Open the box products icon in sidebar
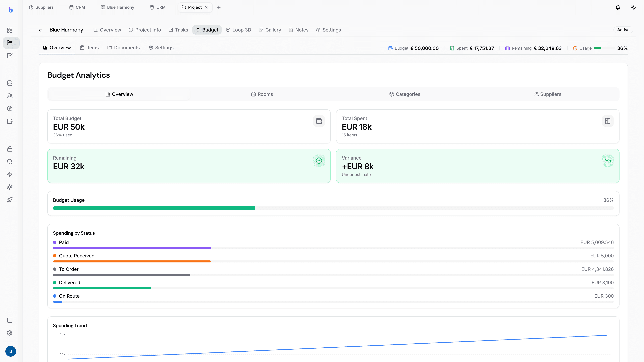 [x=10, y=109]
